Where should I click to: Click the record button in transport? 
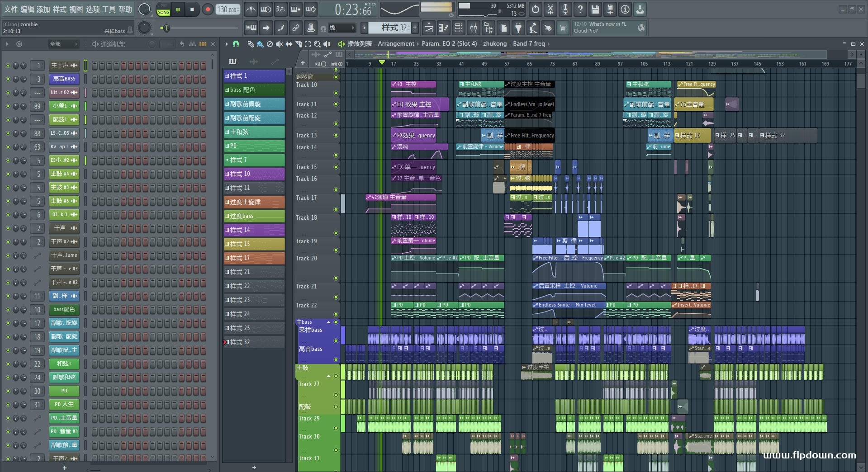click(x=208, y=9)
